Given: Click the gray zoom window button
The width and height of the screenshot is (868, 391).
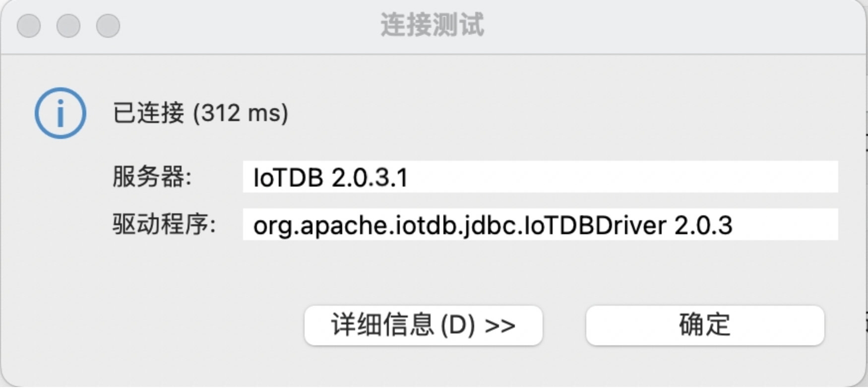Looking at the screenshot, I should pyautogui.click(x=108, y=25).
